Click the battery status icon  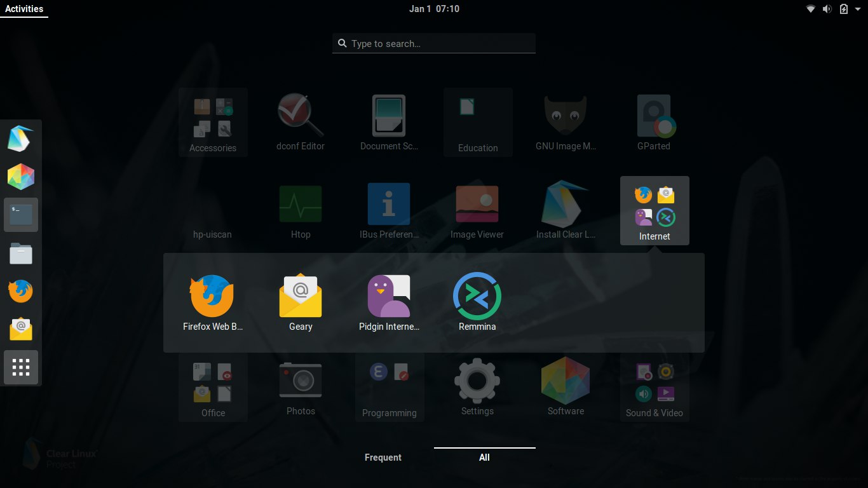coord(844,9)
